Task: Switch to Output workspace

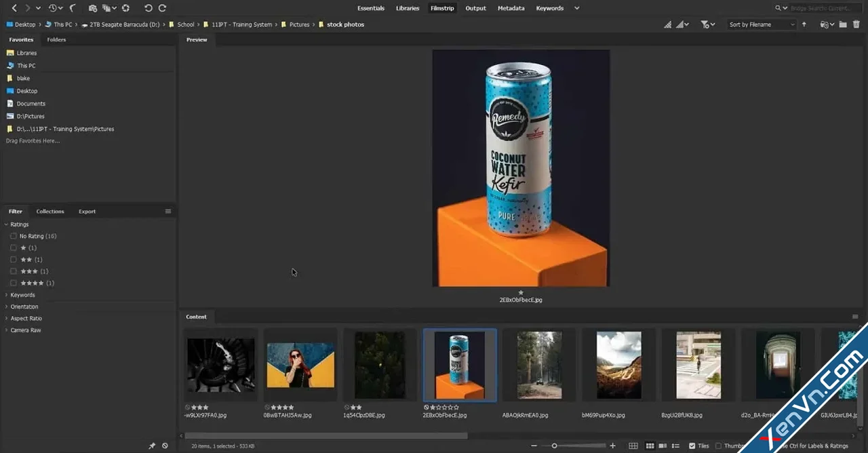Action: point(475,8)
